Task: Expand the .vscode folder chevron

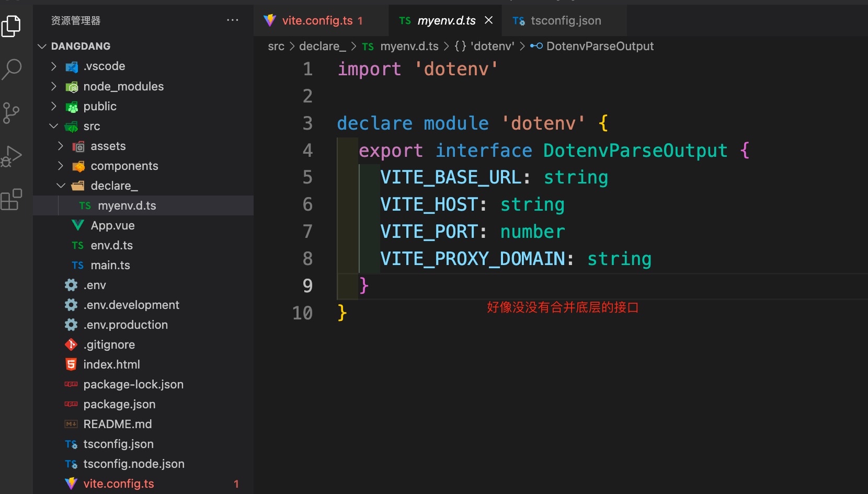Action: coord(53,66)
